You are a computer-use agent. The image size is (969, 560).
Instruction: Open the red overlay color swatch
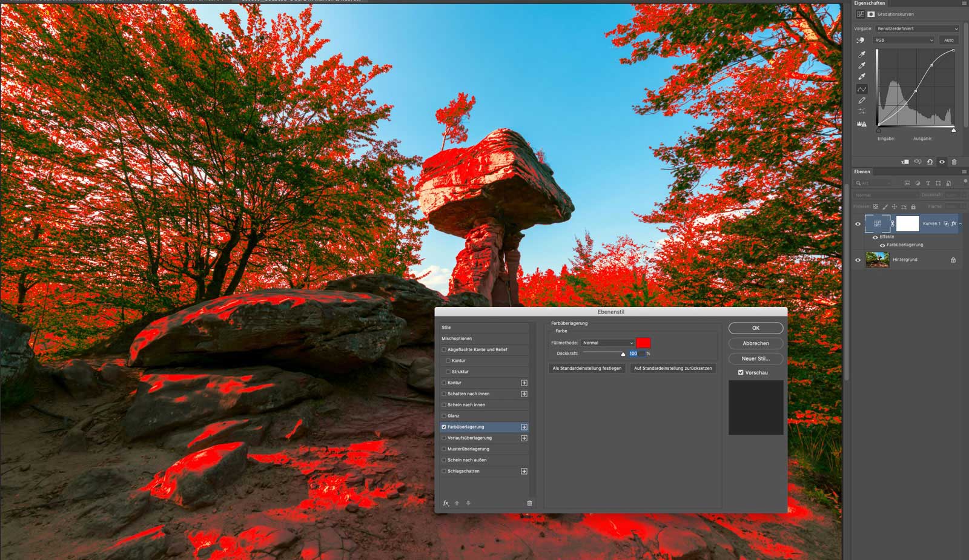(643, 343)
